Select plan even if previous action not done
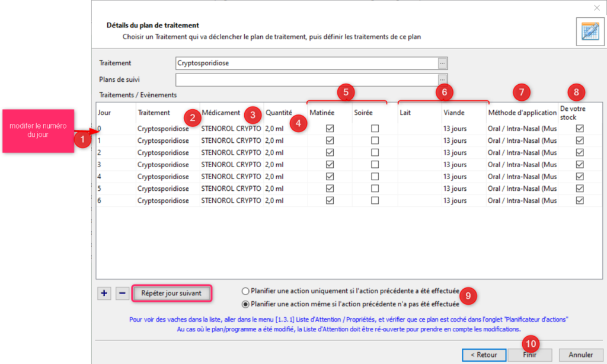This screenshot has height=364, width=607. (x=246, y=304)
